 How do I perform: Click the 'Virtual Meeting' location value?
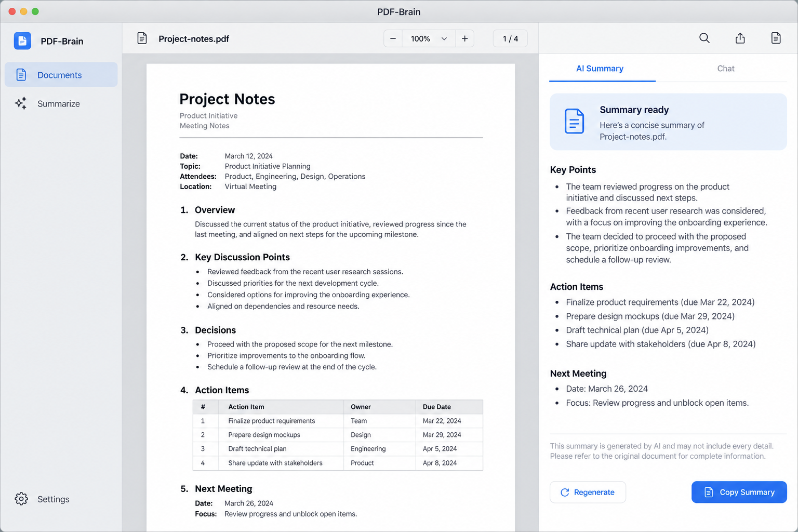coord(250,187)
